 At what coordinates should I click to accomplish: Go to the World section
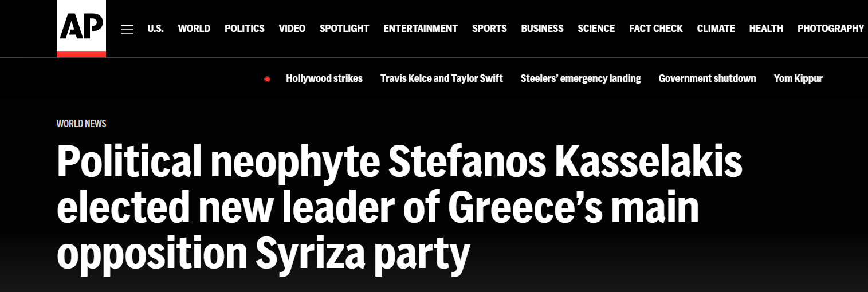coord(194,29)
